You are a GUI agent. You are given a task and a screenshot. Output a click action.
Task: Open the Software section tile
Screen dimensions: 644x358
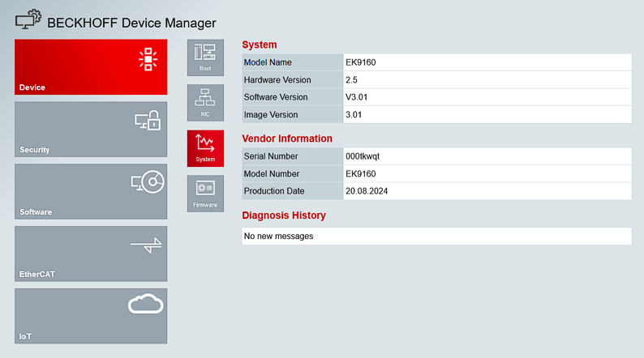(91, 191)
